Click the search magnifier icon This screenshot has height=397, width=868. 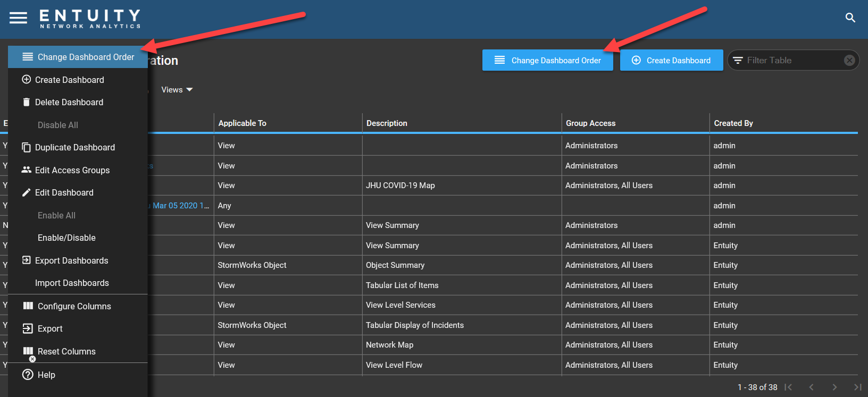click(850, 18)
